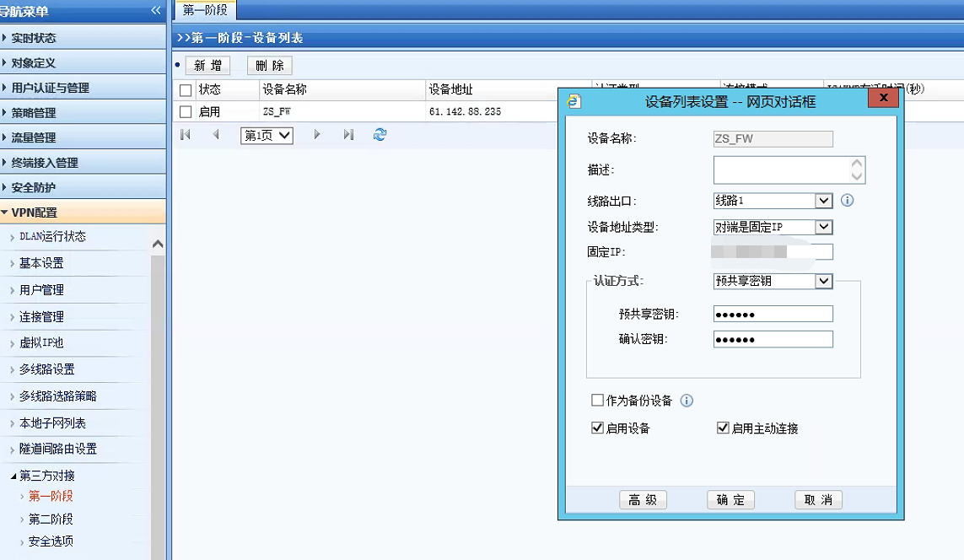
Task: Open 隧道间路由设置 page
Action: click(x=58, y=449)
